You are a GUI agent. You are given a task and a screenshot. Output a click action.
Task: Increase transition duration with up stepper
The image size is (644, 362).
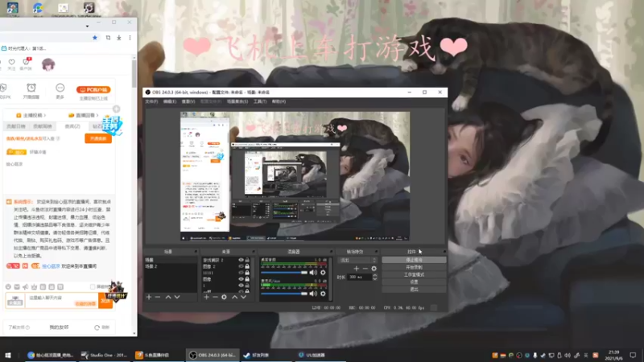click(x=374, y=275)
